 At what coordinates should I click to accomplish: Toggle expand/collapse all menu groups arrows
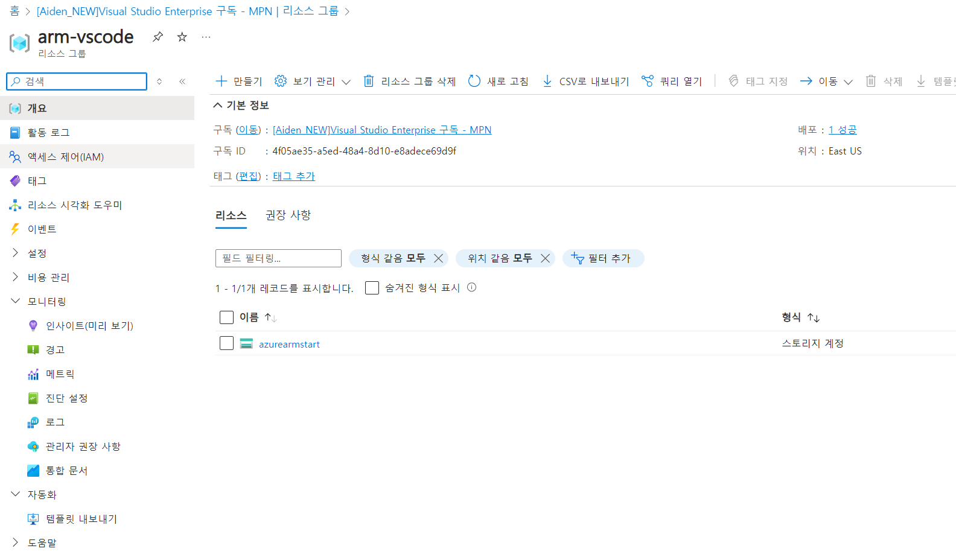pyautogui.click(x=159, y=81)
